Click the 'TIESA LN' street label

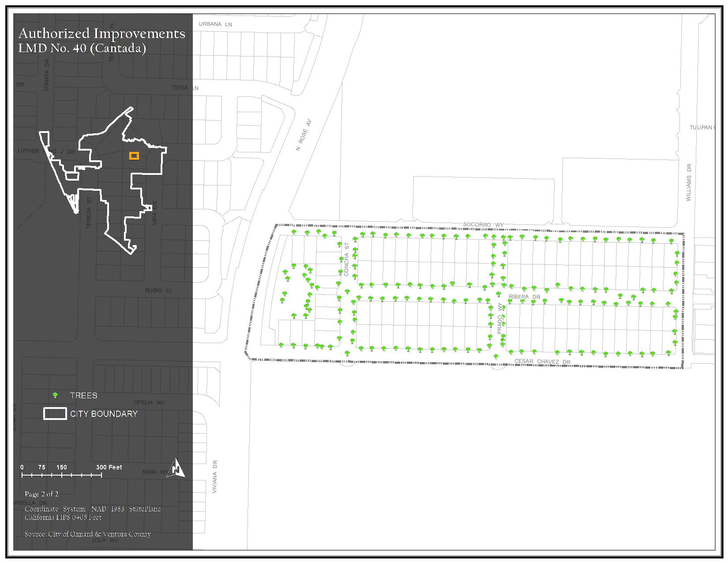[x=185, y=88]
